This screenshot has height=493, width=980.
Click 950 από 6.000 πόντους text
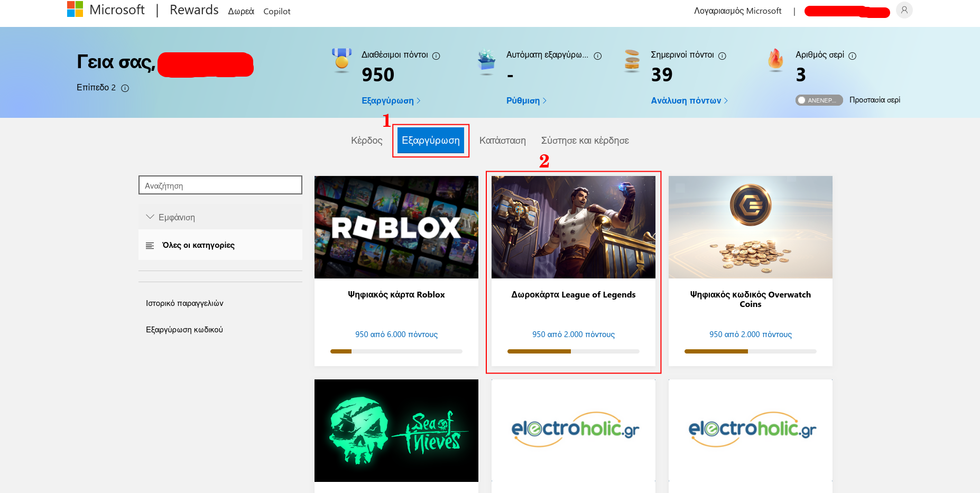pyautogui.click(x=396, y=334)
